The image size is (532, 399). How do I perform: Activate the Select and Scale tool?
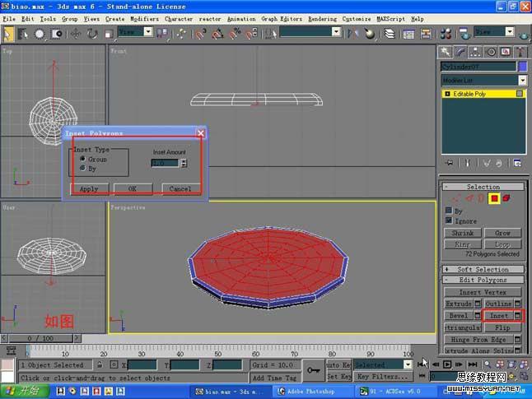click(109, 34)
